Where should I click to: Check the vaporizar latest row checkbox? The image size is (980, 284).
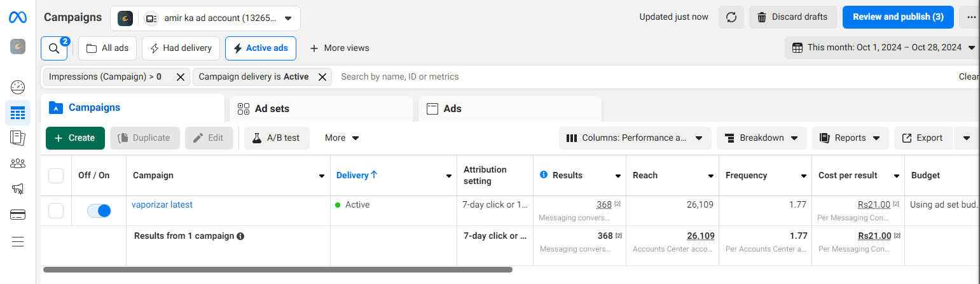pyautogui.click(x=56, y=211)
